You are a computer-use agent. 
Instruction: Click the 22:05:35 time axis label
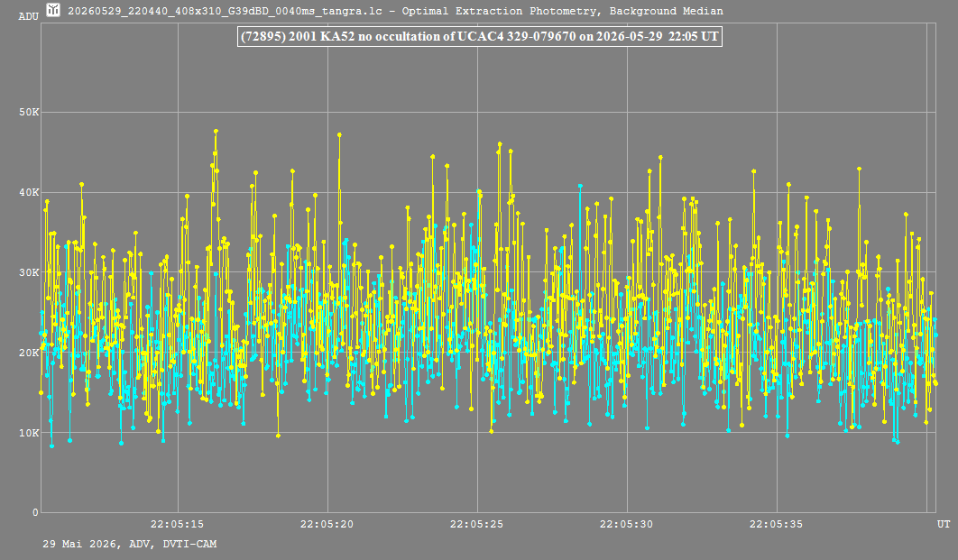pyautogui.click(x=776, y=524)
